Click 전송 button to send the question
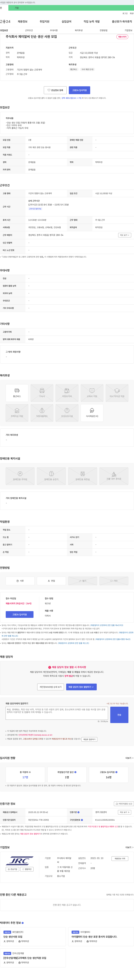This screenshot has width=134, height=980. pos(119,715)
